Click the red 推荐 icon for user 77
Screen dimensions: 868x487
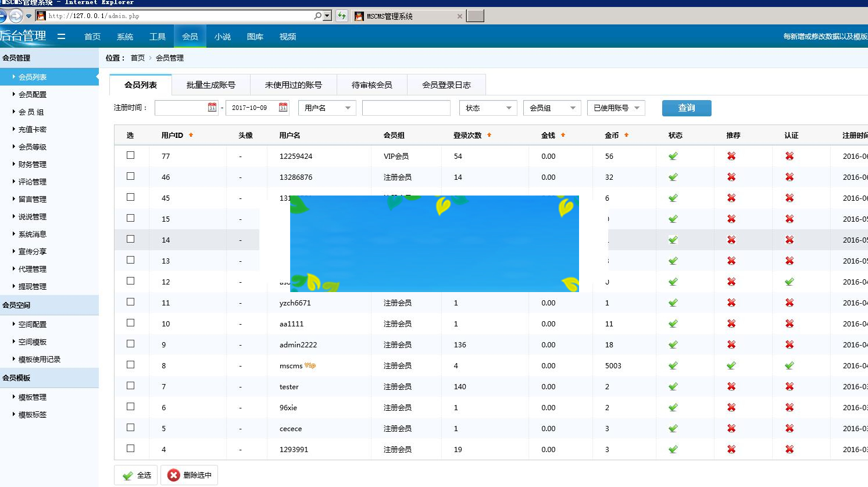pyautogui.click(x=731, y=156)
